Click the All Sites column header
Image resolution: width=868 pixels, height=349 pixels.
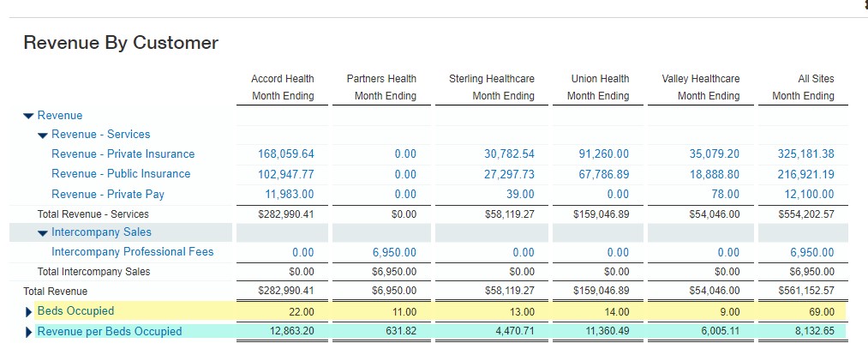click(815, 79)
